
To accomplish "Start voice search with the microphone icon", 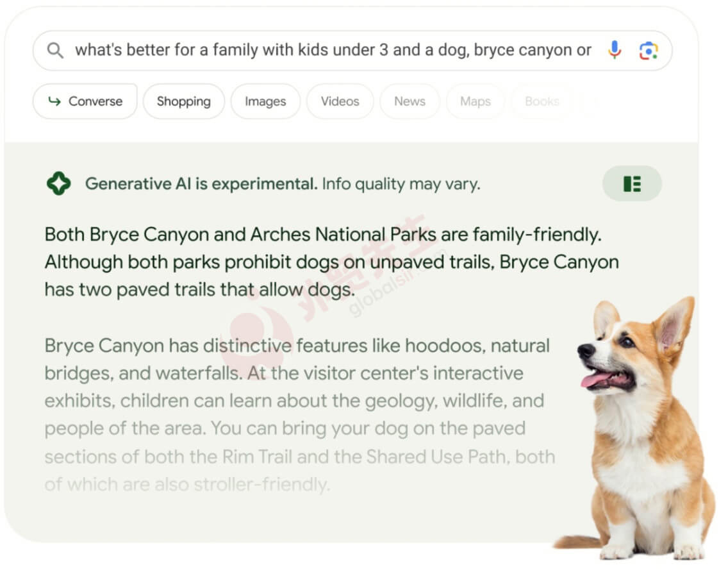I will (614, 50).
